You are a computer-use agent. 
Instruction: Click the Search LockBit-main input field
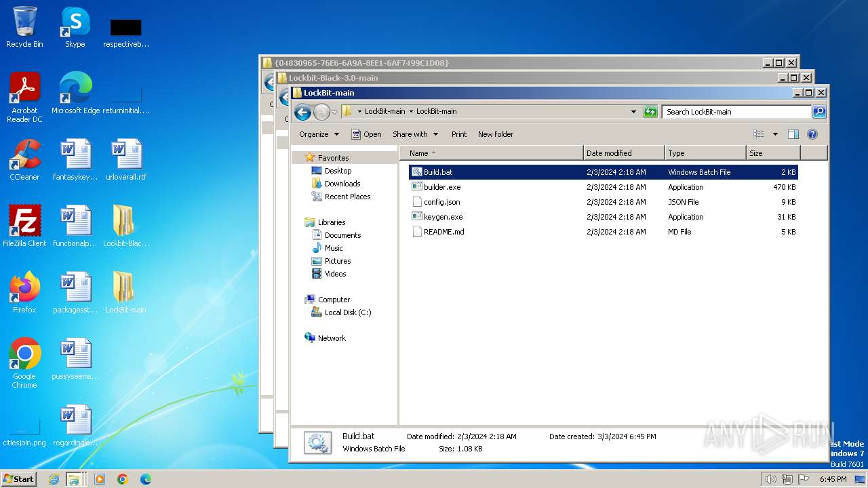click(x=736, y=112)
